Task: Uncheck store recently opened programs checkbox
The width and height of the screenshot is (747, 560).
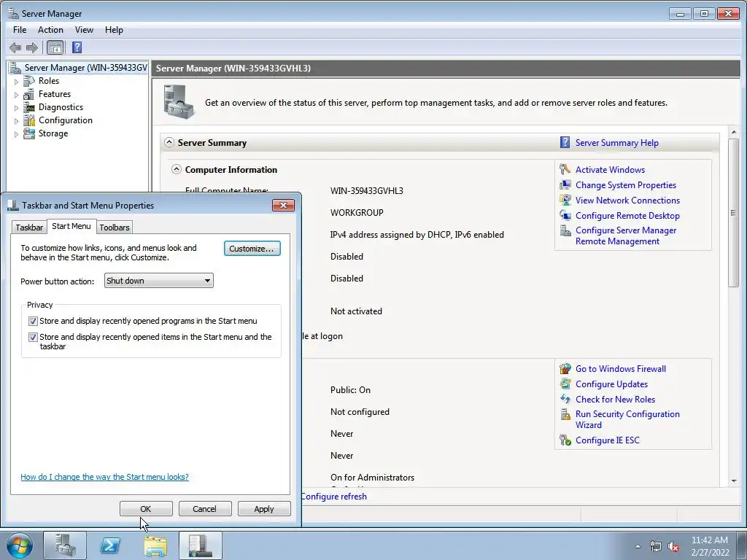Action: (33, 322)
